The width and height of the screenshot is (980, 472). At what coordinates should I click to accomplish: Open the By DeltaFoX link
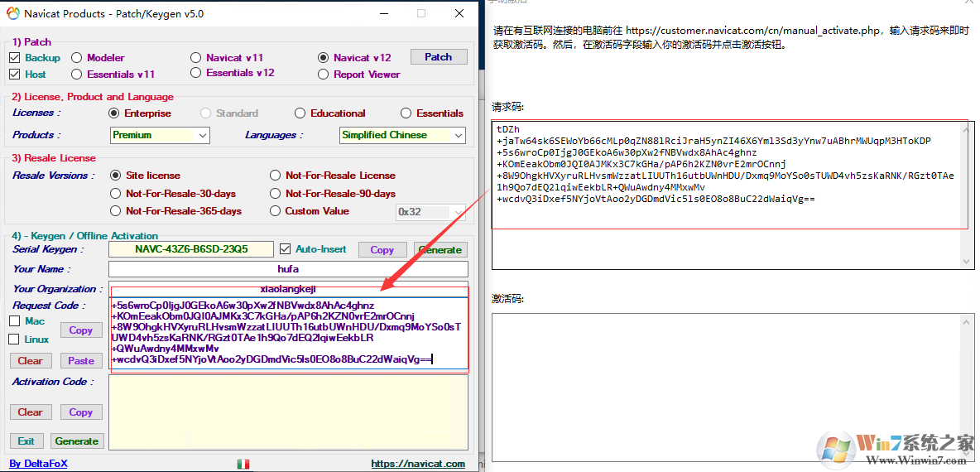click(x=38, y=464)
